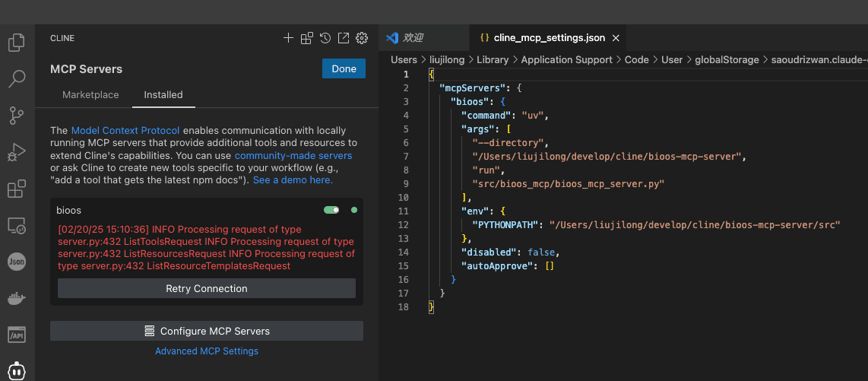Open the See a demo here link
The image size is (868, 381).
(x=293, y=180)
